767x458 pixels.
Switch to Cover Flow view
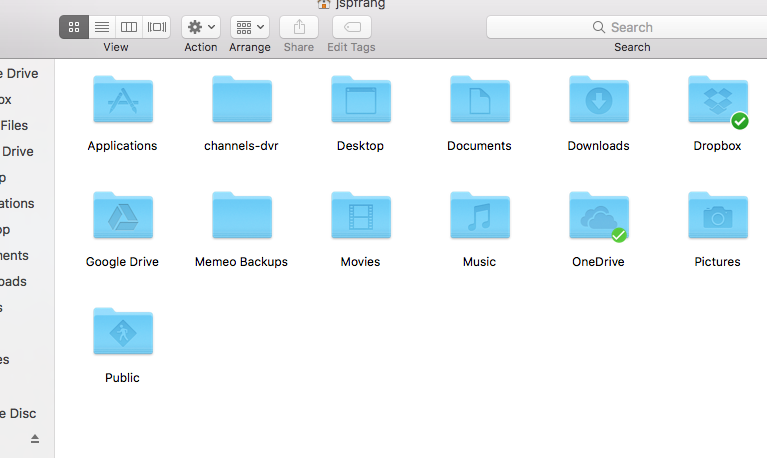[x=157, y=27]
